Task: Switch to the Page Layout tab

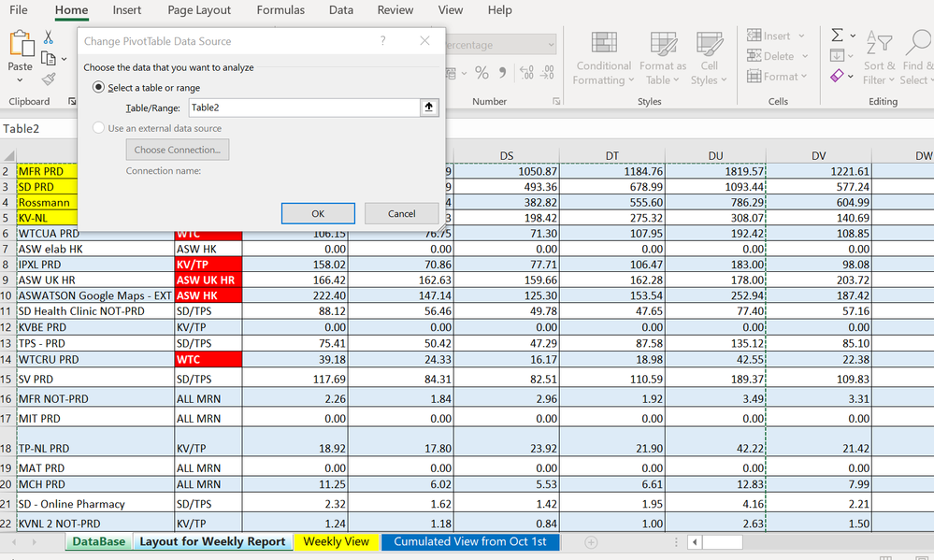Action: click(x=199, y=10)
